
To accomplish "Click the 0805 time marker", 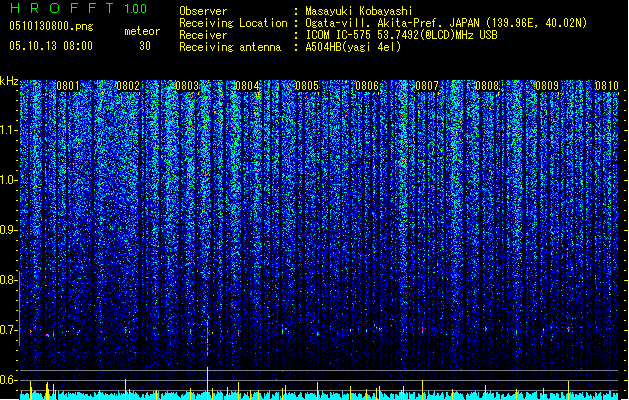I will click(307, 86).
